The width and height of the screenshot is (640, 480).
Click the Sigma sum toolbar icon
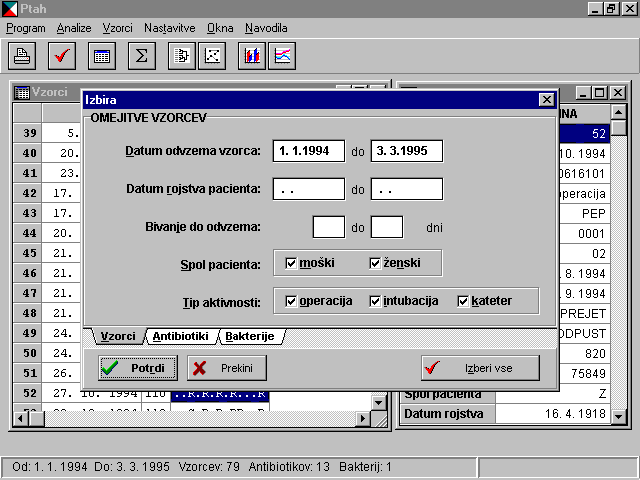point(142,56)
